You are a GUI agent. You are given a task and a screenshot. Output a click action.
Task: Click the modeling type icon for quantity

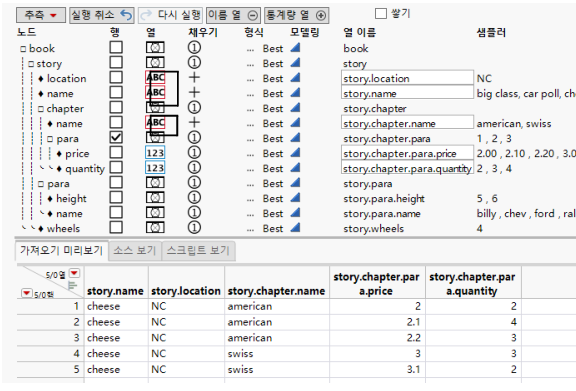(x=295, y=168)
